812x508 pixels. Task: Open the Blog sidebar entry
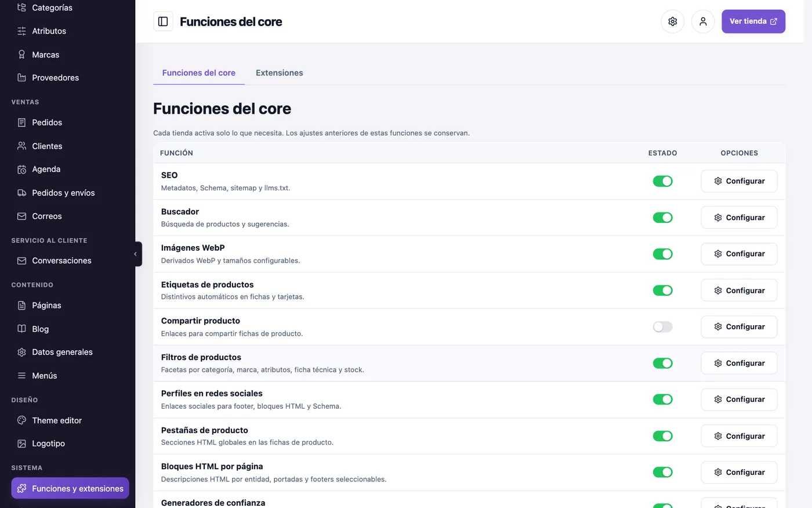pos(70,329)
